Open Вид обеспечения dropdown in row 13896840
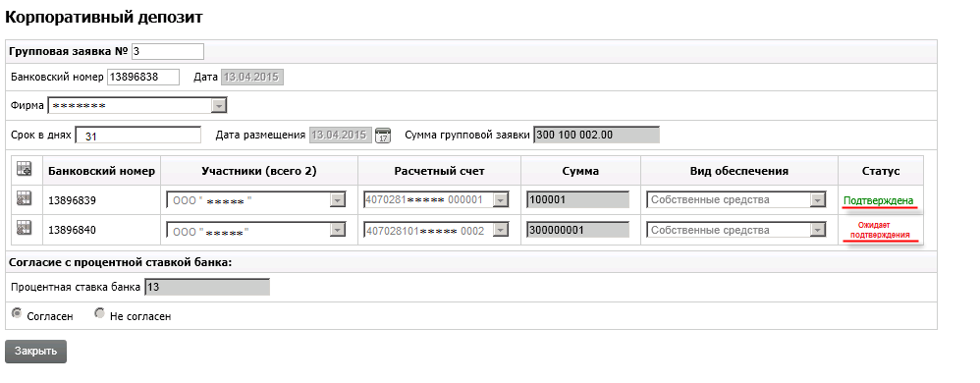980x383 pixels. point(736,230)
